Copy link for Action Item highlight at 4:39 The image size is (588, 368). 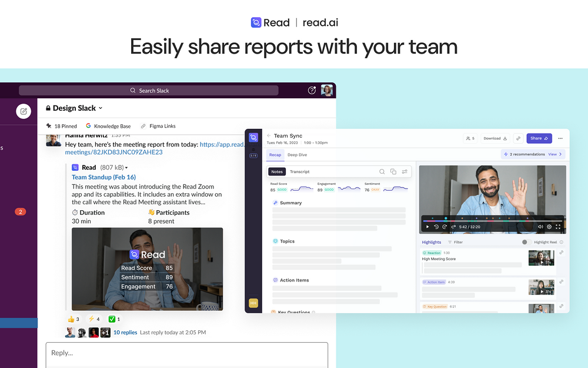pyautogui.click(x=562, y=281)
